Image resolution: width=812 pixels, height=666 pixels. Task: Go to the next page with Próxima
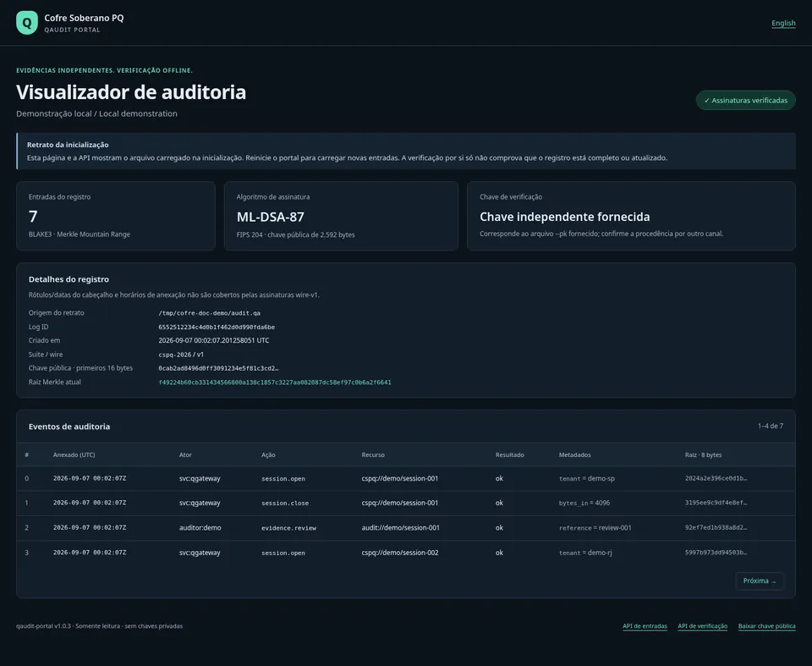click(760, 581)
